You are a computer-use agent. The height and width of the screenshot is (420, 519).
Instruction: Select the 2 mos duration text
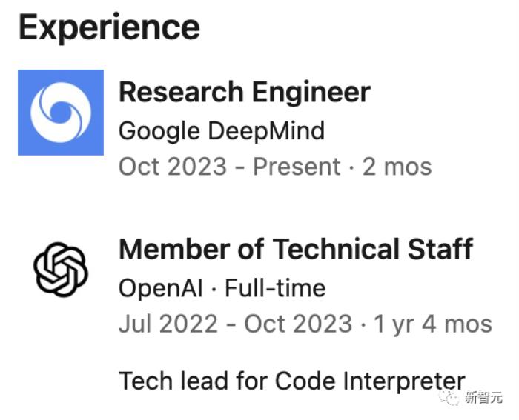[397, 167]
